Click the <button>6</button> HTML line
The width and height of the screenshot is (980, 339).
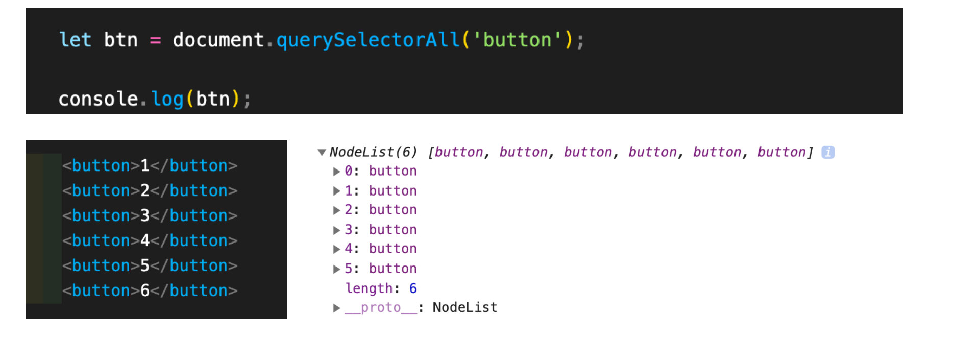pos(150,290)
